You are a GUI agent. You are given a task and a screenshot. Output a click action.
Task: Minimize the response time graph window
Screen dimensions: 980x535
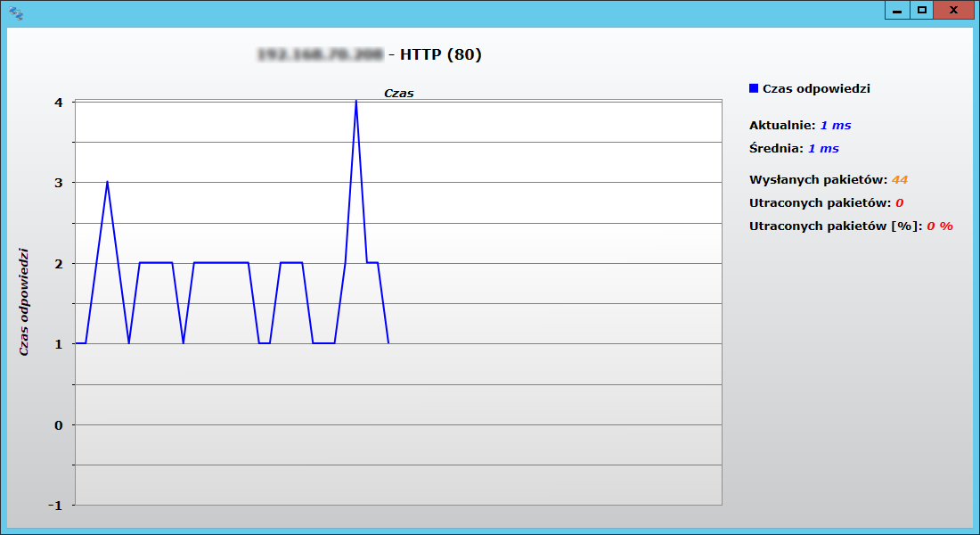(x=896, y=10)
